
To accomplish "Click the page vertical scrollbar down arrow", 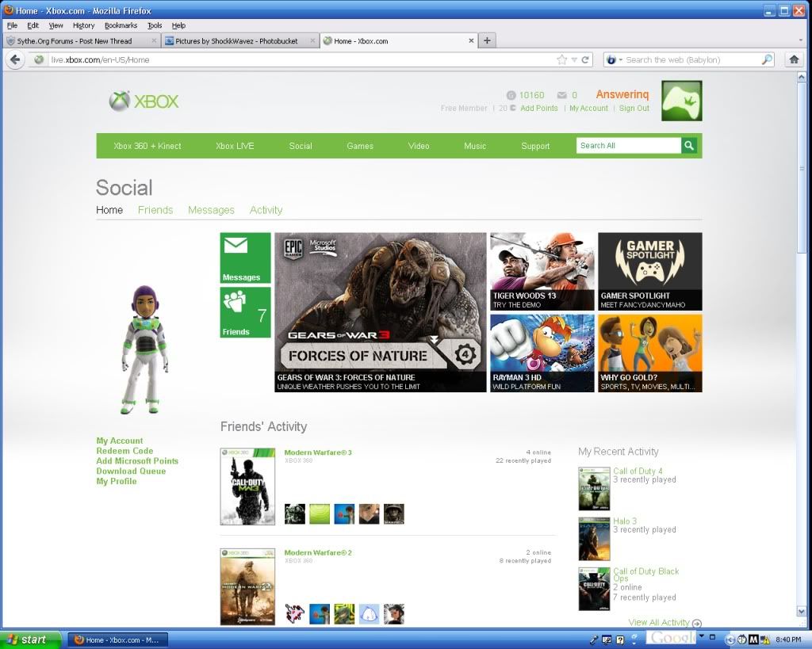I will [x=802, y=612].
